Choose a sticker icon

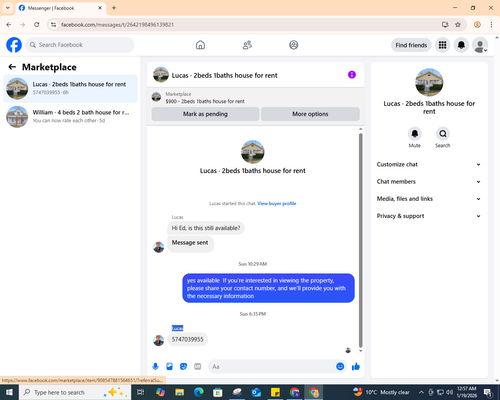pyautogui.click(x=183, y=367)
